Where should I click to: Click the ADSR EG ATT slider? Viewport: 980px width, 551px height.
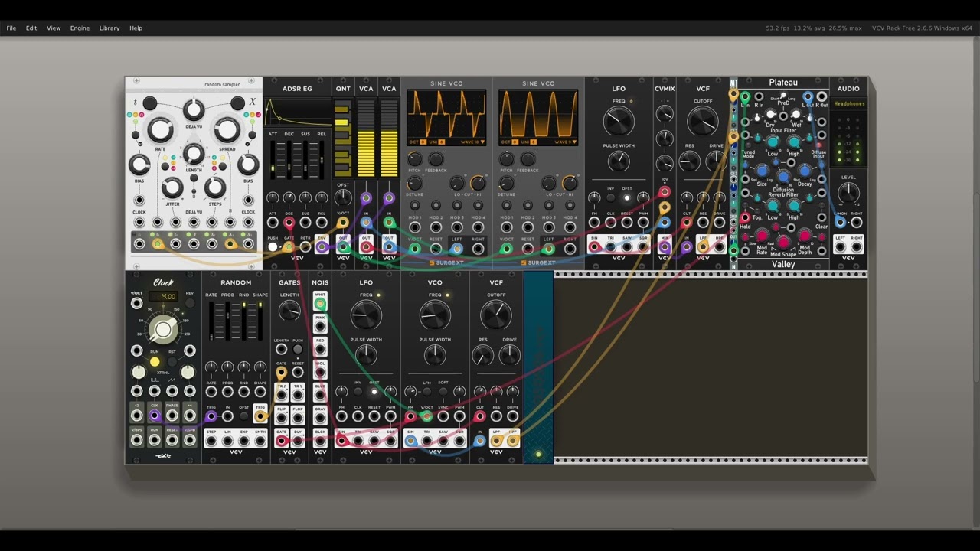pyautogui.click(x=273, y=159)
